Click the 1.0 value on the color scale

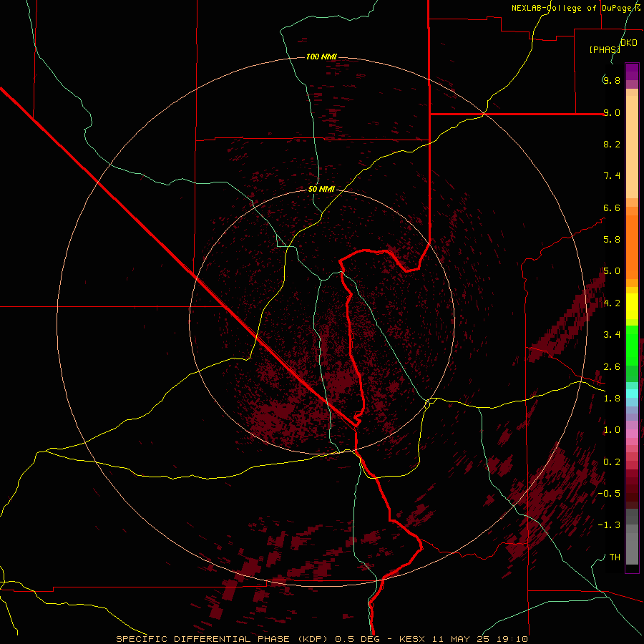pos(612,430)
